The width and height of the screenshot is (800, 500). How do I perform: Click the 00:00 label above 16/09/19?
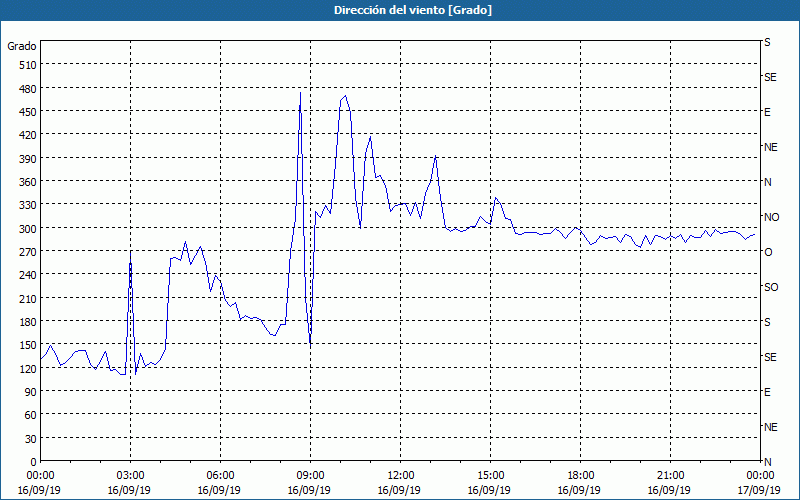tap(40, 476)
